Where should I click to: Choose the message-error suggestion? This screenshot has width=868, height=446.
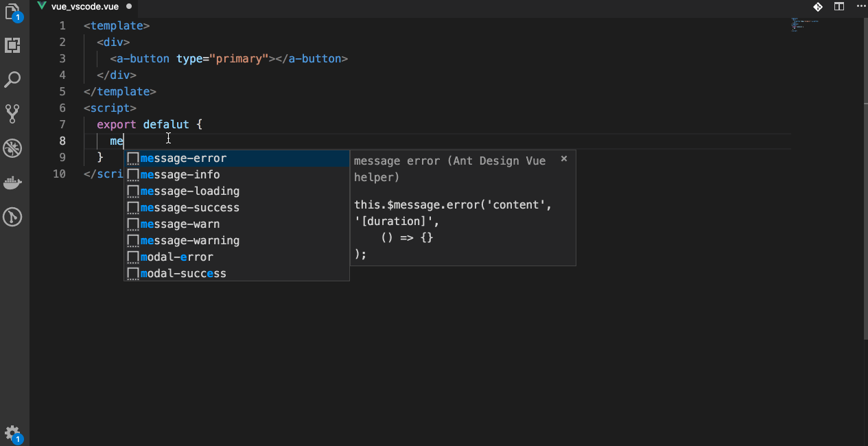(236, 159)
